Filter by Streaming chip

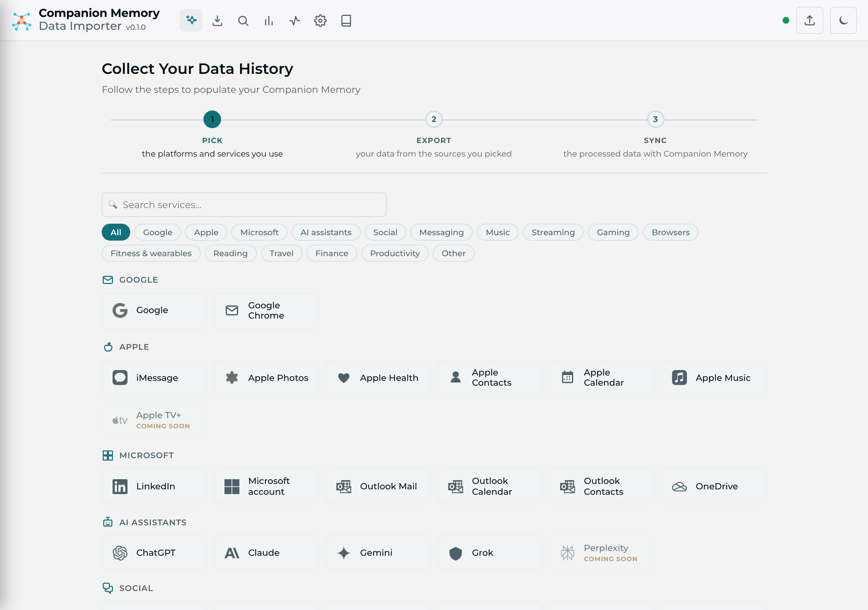pos(553,232)
